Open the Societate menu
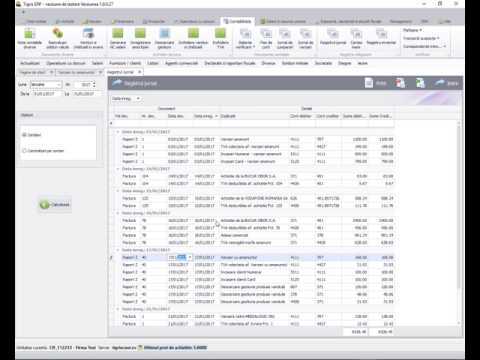This screenshot has height=360, width=480. 323,63
